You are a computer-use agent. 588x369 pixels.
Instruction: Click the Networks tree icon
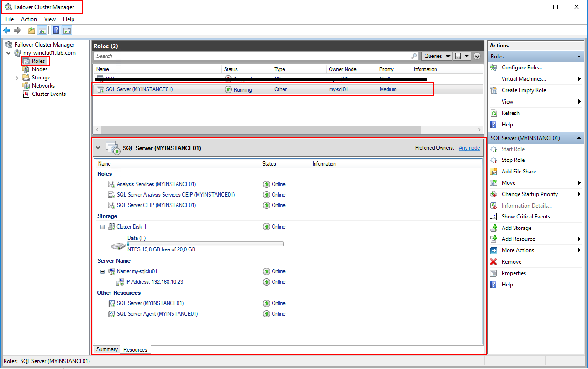point(26,86)
